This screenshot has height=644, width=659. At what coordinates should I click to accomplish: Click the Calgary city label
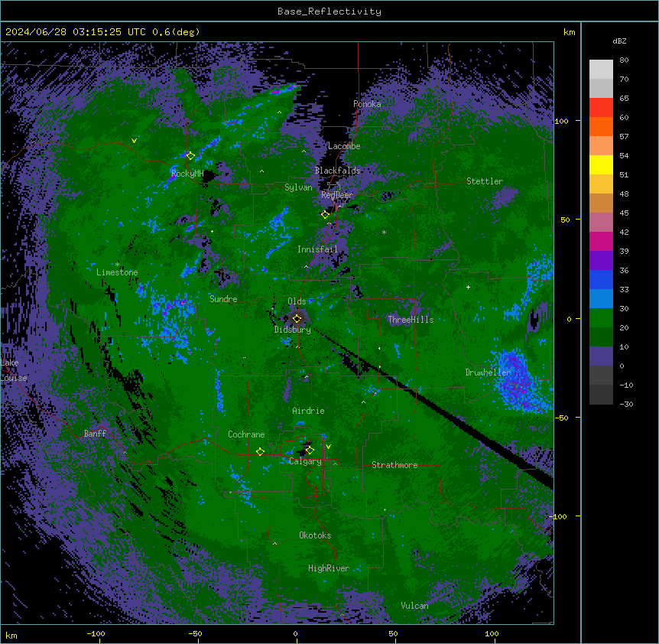pos(305,461)
